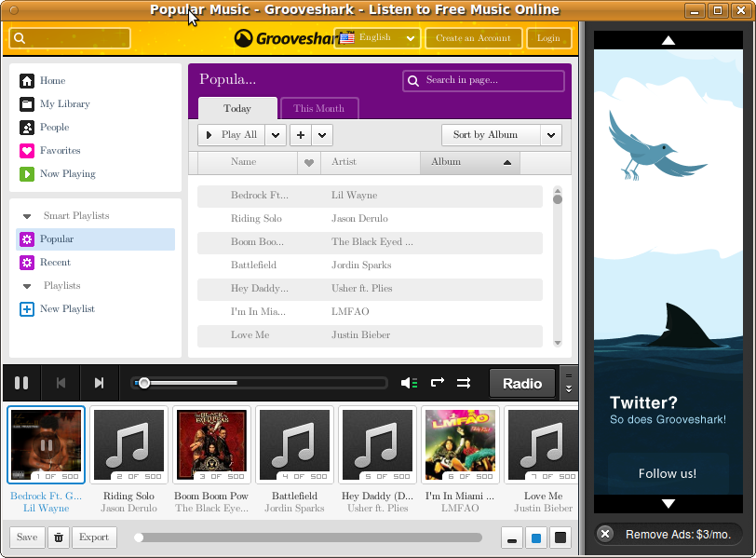756x558 pixels.
Task: Open the Play All options arrow
Action: point(276,135)
